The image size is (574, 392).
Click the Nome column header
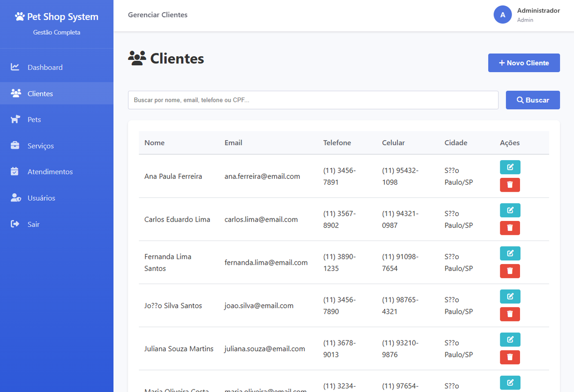pos(155,143)
